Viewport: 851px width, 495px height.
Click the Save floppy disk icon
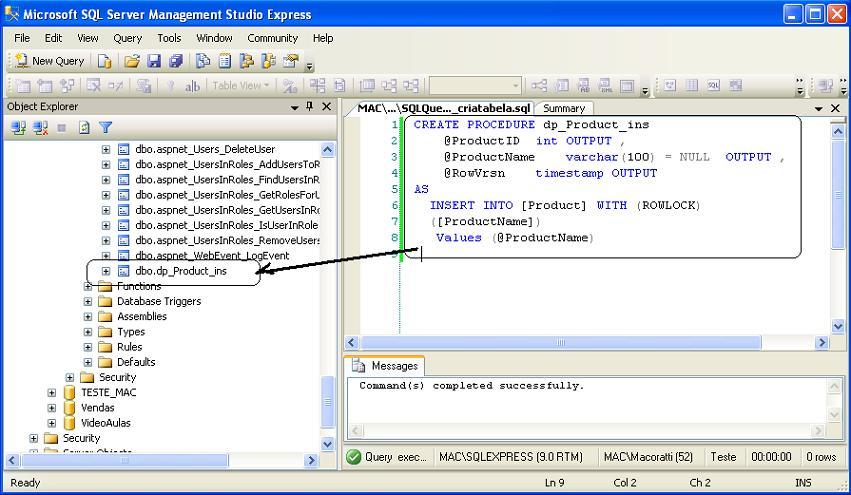point(154,61)
